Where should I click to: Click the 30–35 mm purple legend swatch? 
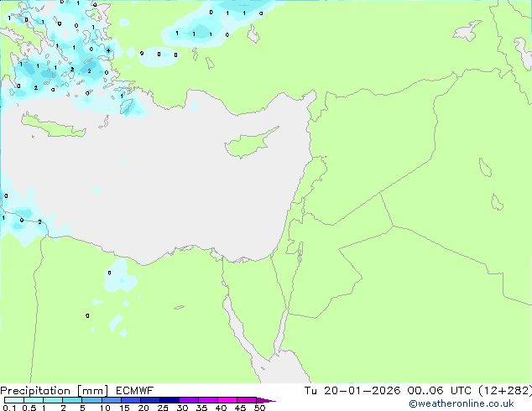189,400
